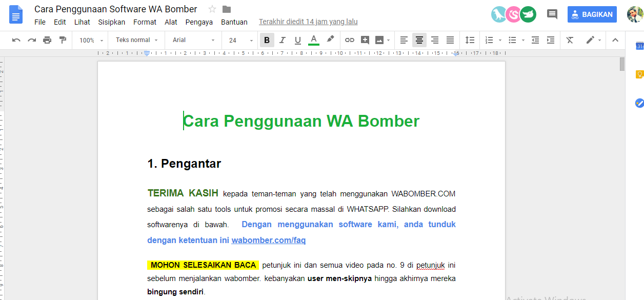Set justified text alignment
Viewport: 644px width, 300px height.
[x=450, y=40]
